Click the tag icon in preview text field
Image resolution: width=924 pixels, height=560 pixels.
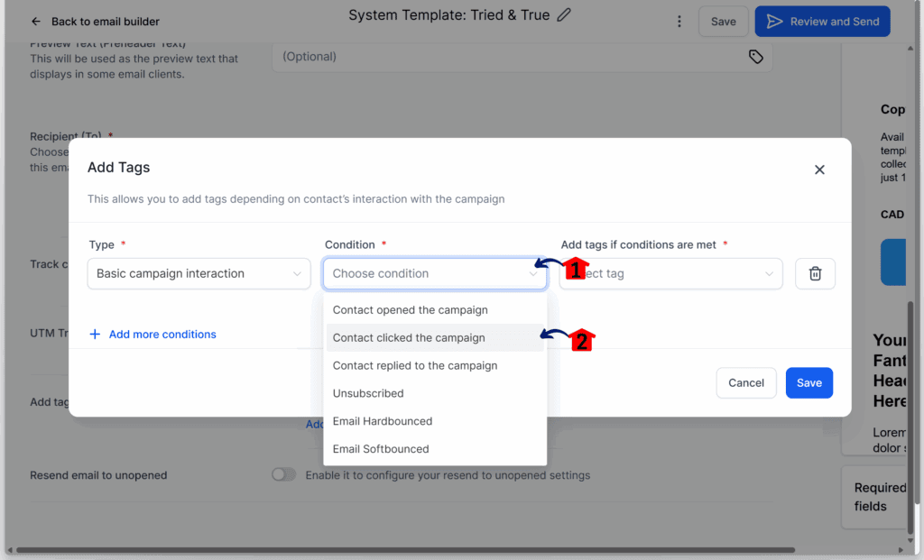tap(755, 57)
